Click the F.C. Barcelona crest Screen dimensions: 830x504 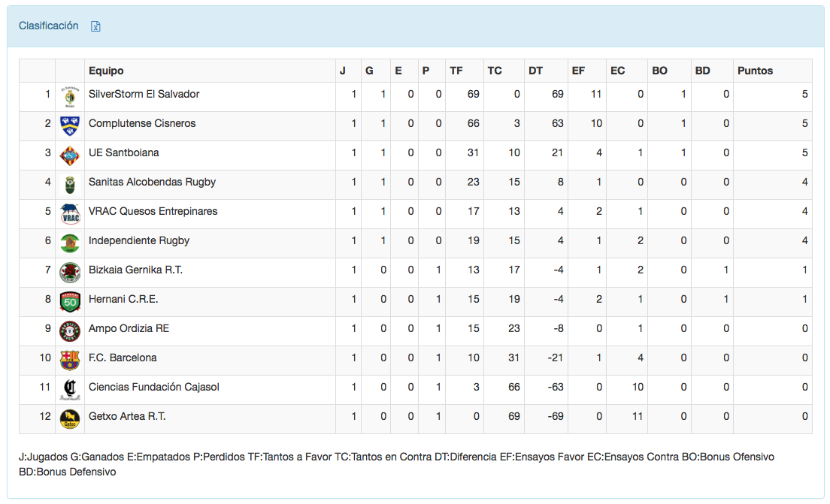point(70,361)
